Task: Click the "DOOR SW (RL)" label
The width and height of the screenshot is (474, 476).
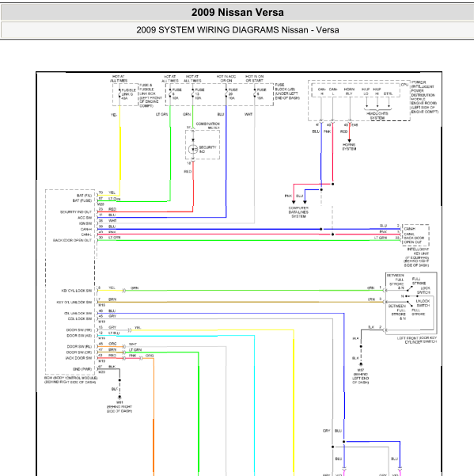Action: (x=79, y=346)
